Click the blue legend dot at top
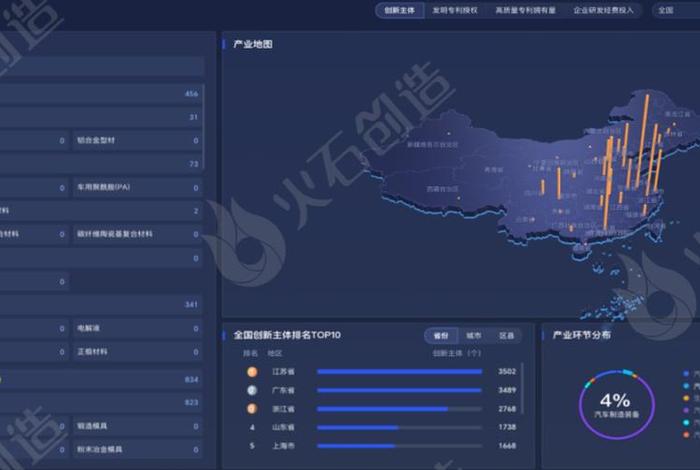Viewport: 700px width, 470px height. tap(686, 374)
